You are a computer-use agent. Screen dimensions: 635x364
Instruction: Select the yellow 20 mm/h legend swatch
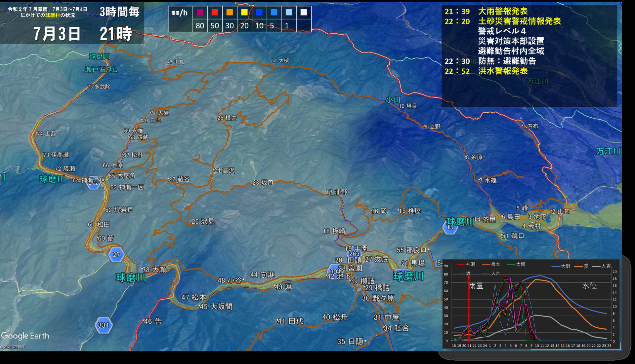click(x=244, y=12)
